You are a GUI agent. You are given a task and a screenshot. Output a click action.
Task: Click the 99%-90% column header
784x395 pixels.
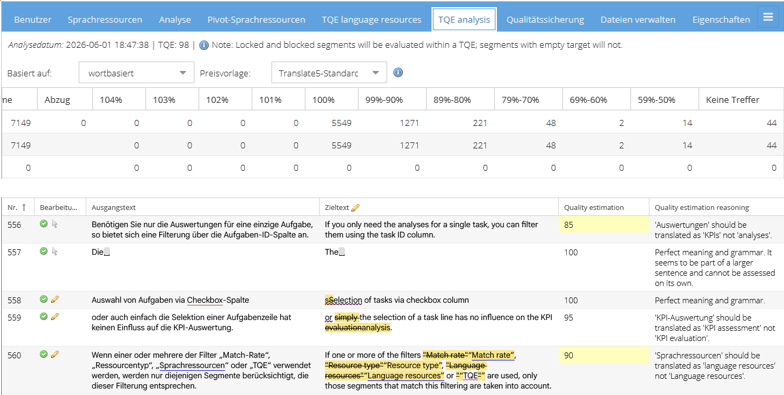392,100
